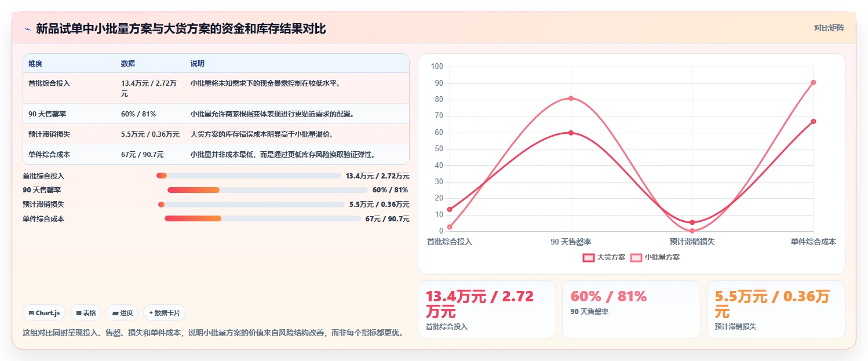Toggle 小批量方案 legend swatch
868x361 pixels.
pos(636,258)
